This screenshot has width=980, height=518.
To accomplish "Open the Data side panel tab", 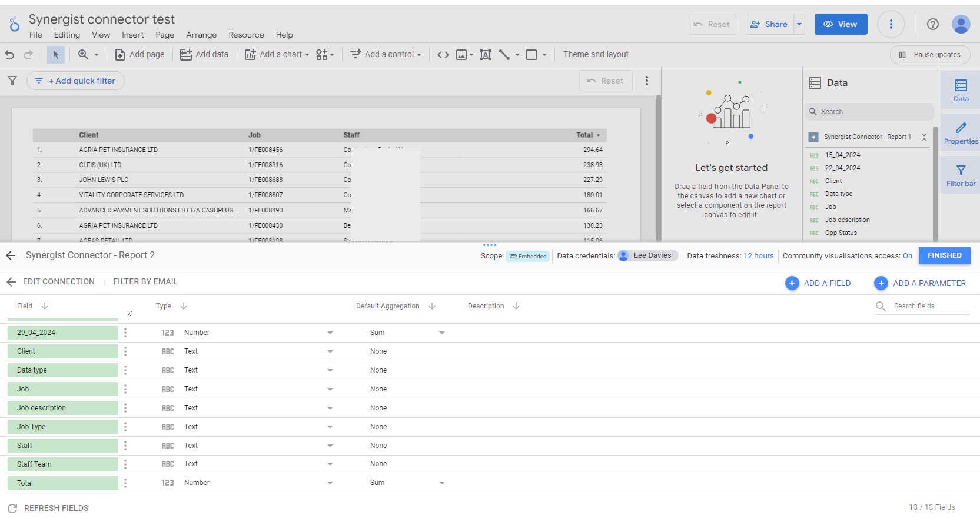I will (961, 91).
